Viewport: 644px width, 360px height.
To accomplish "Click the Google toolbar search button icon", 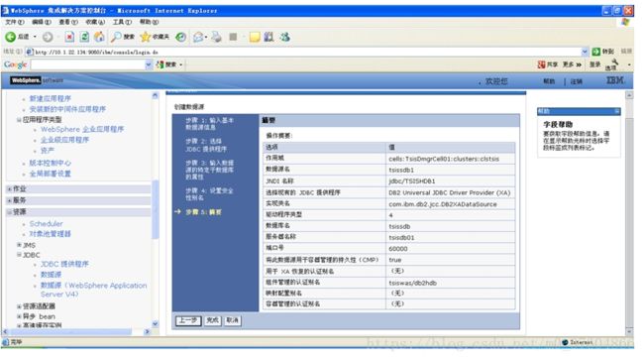I will pyautogui.click(x=161, y=64).
